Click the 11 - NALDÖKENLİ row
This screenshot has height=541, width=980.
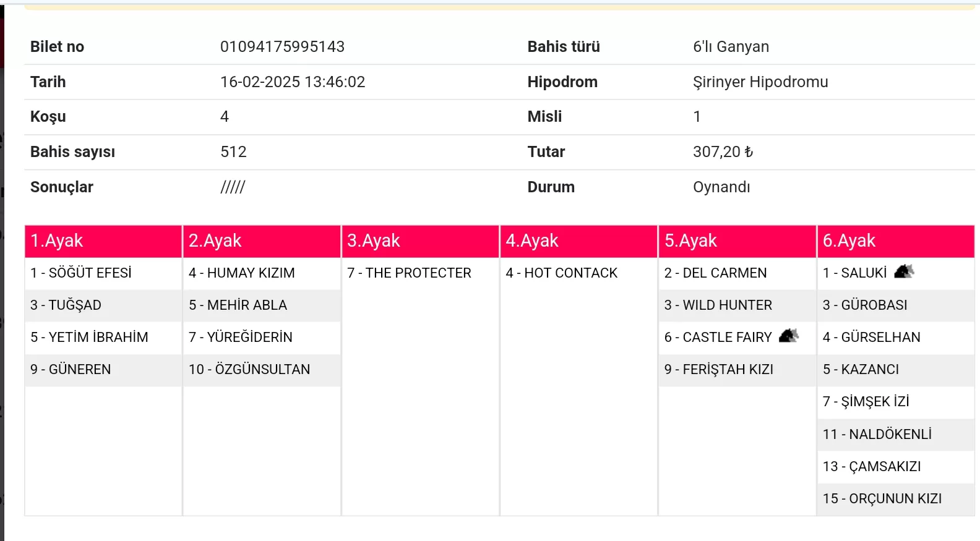(877, 434)
